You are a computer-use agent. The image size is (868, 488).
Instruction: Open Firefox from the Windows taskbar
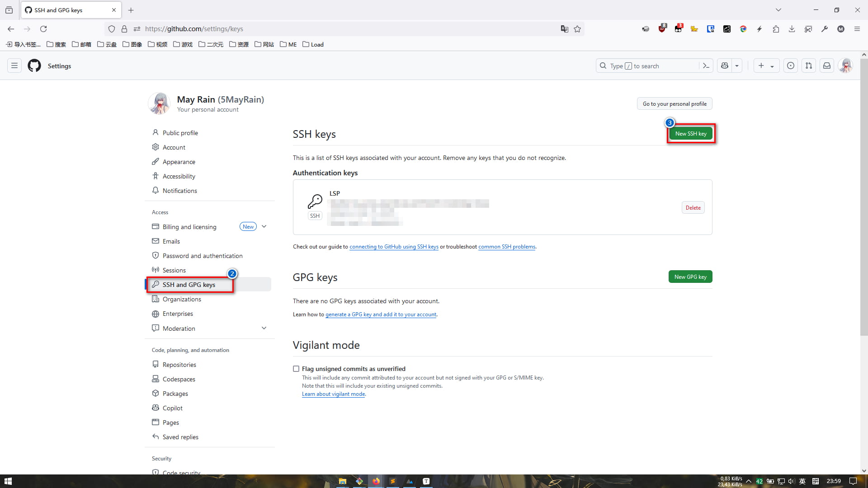click(x=376, y=481)
